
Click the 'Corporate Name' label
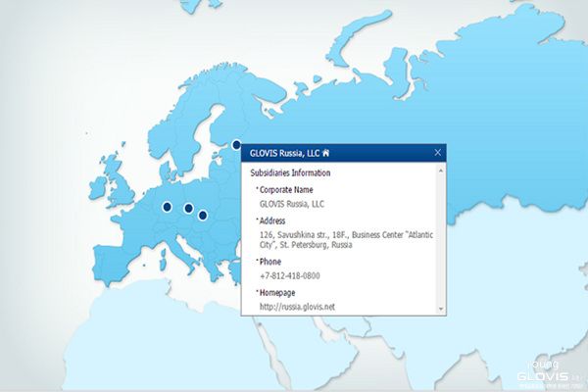286,190
